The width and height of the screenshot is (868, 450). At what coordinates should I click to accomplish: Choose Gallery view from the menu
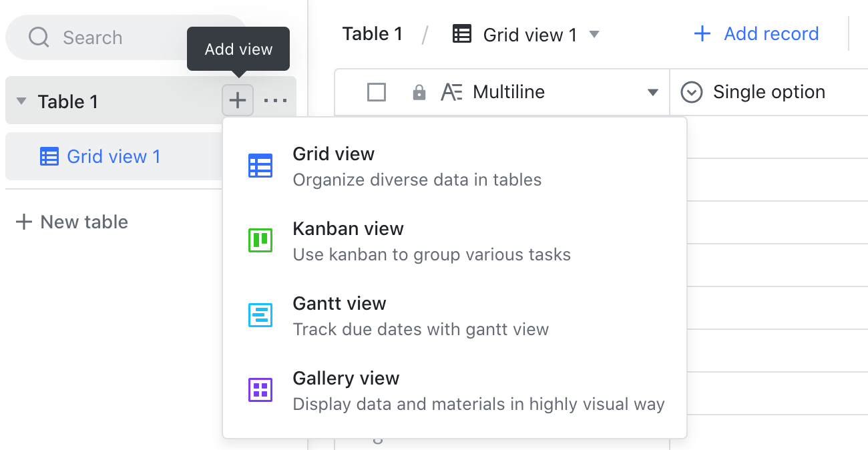[346, 379]
